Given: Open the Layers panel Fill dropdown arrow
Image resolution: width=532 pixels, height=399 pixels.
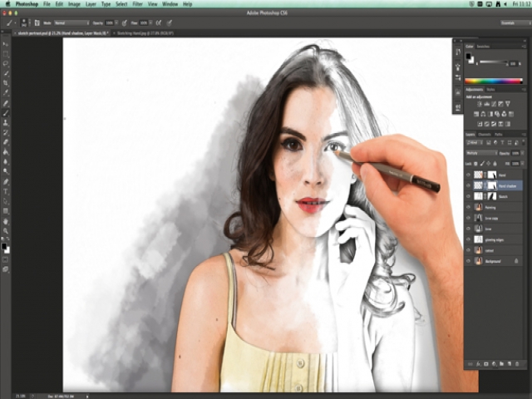Looking at the screenshot, I should pyautogui.click(x=522, y=164).
